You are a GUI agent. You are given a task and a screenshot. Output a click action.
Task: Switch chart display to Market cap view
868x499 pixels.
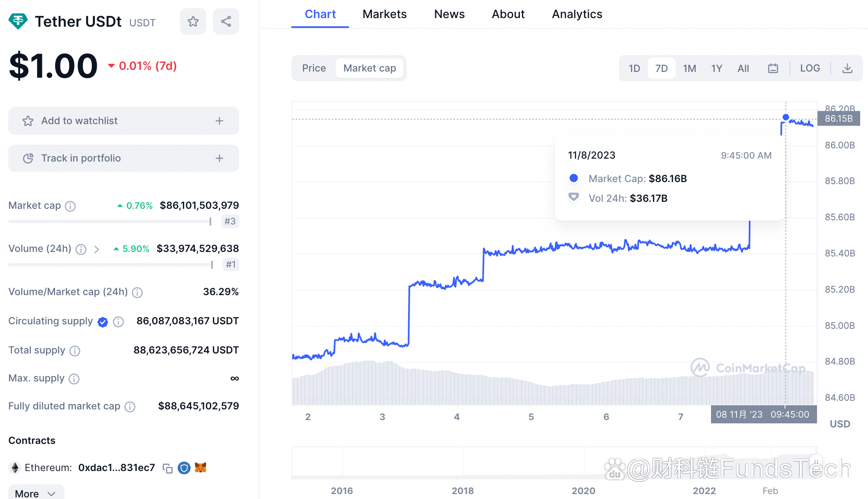pos(368,68)
